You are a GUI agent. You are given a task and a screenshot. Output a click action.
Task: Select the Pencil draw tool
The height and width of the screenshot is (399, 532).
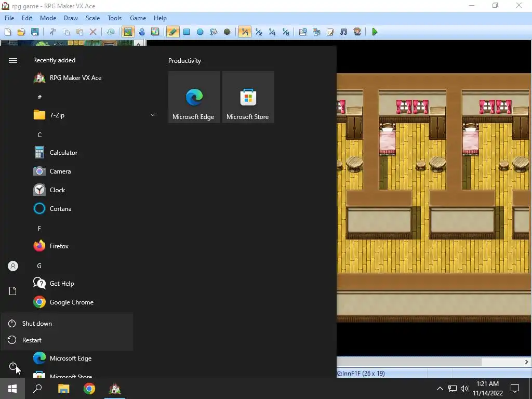tap(172, 32)
